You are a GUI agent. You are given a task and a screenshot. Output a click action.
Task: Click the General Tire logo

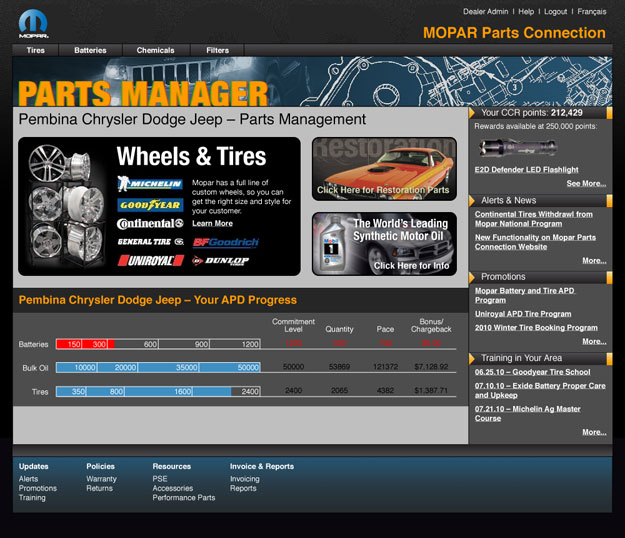[151, 242]
